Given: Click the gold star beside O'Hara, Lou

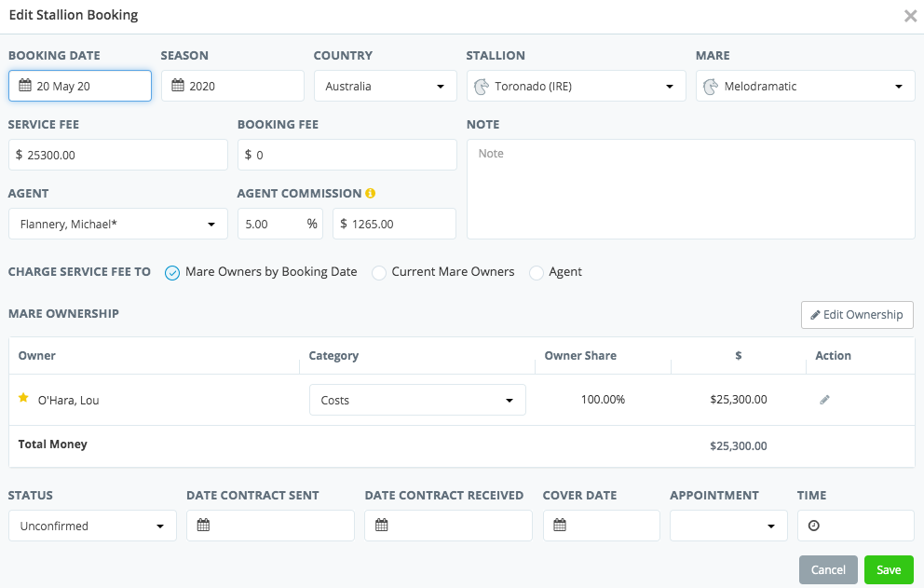Looking at the screenshot, I should click(x=23, y=398).
